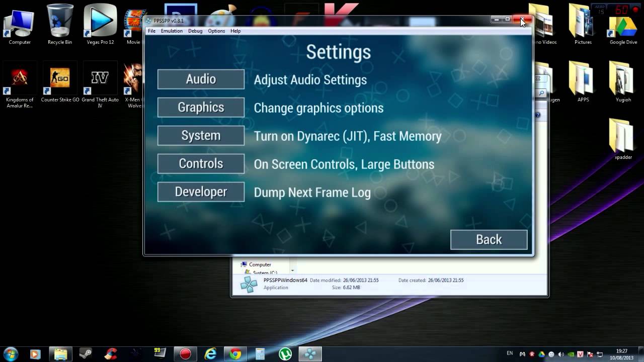Open the Debug menu
The height and width of the screenshot is (362, 644).
(x=195, y=31)
